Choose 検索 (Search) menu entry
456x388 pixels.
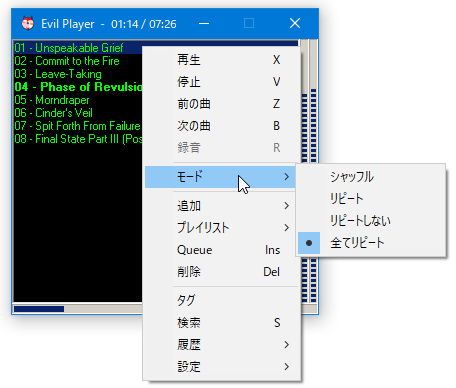point(222,323)
